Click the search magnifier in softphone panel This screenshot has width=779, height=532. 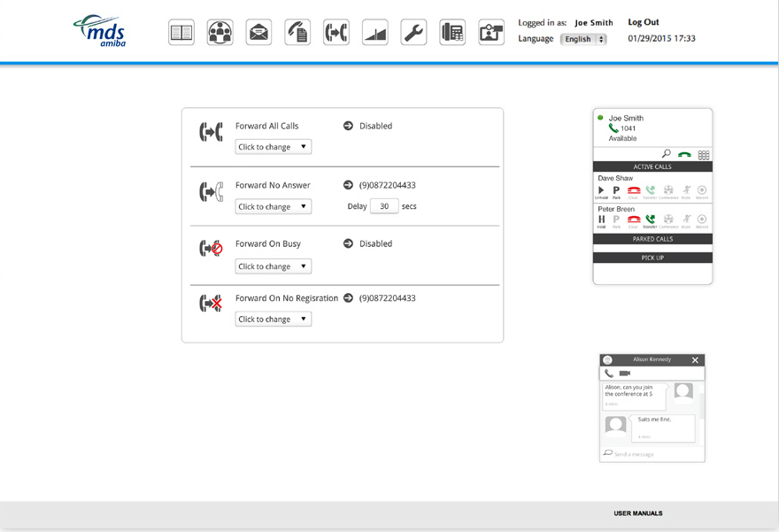(x=667, y=154)
